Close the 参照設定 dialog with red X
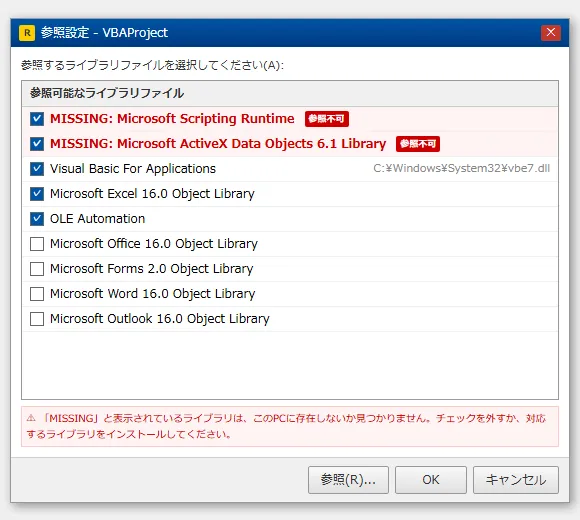This screenshot has height=520, width=580. (x=551, y=33)
